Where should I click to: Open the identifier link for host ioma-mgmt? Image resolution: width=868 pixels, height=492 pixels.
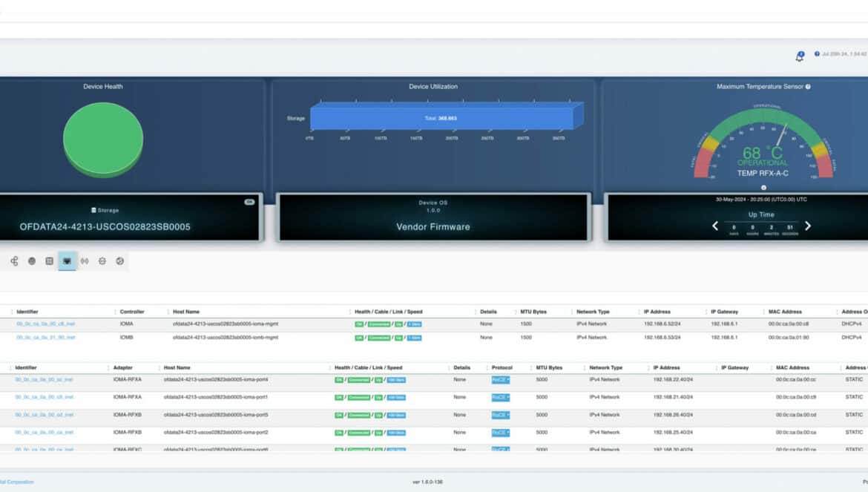coord(45,324)
